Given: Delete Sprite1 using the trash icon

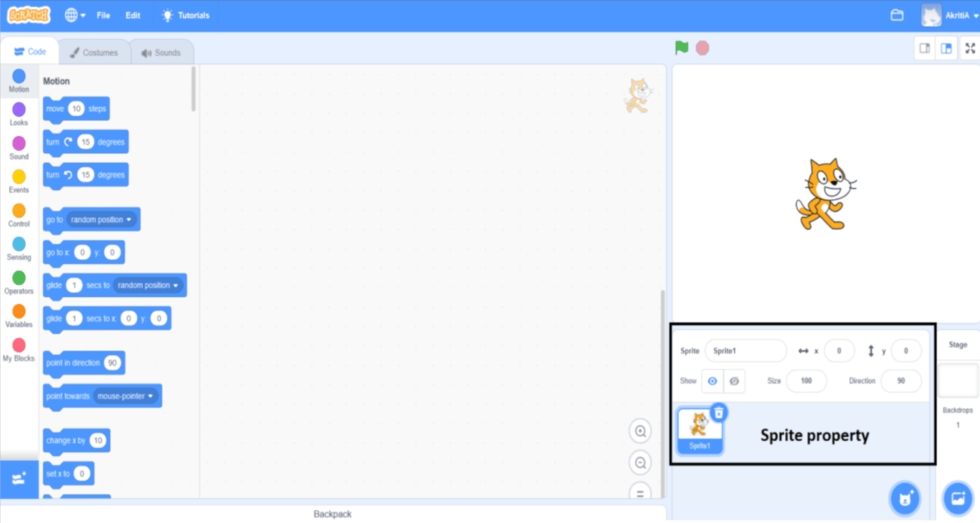Looking at the screenshot, I should pos(719,412).
